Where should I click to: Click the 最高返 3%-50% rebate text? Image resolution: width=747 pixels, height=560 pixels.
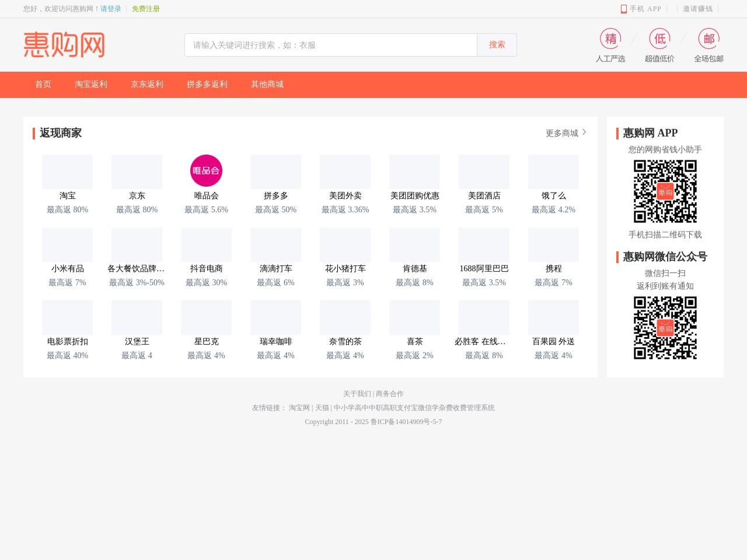coord(137,282)
